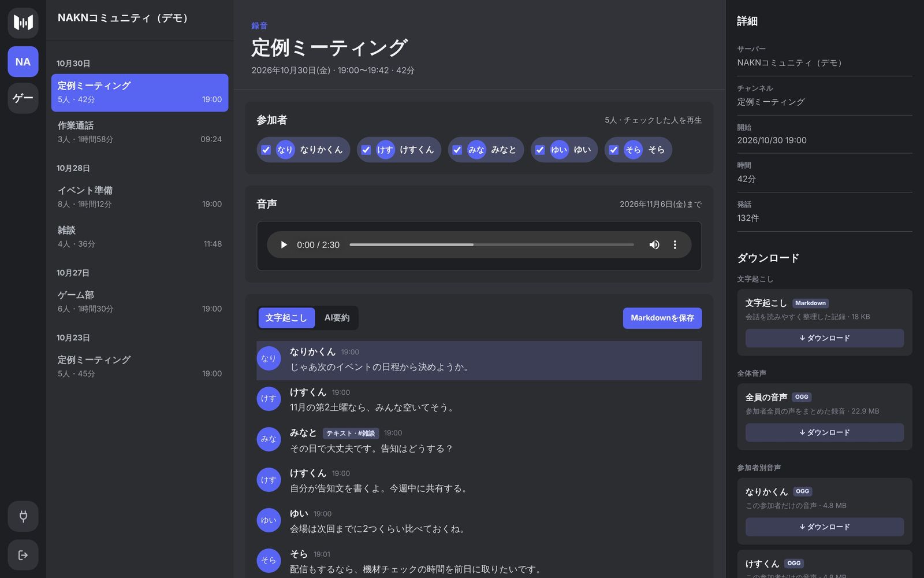Open the plug connection icon in the sidebar
924x578 pixels.
pyautogui.click(x=23, y=516)
